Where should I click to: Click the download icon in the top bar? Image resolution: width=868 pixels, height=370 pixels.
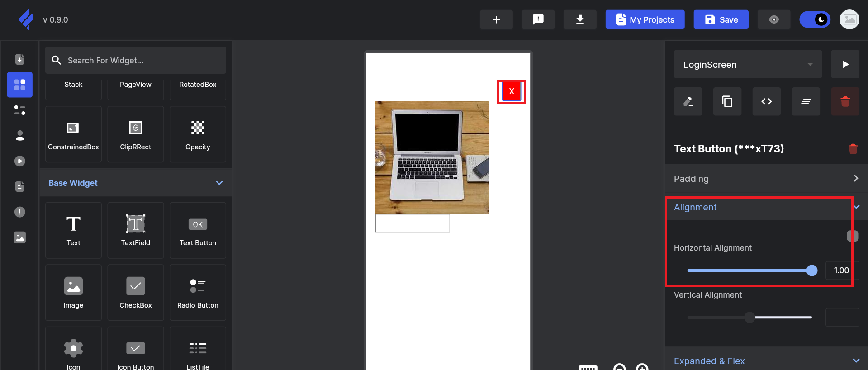click(x=579, y=19)
